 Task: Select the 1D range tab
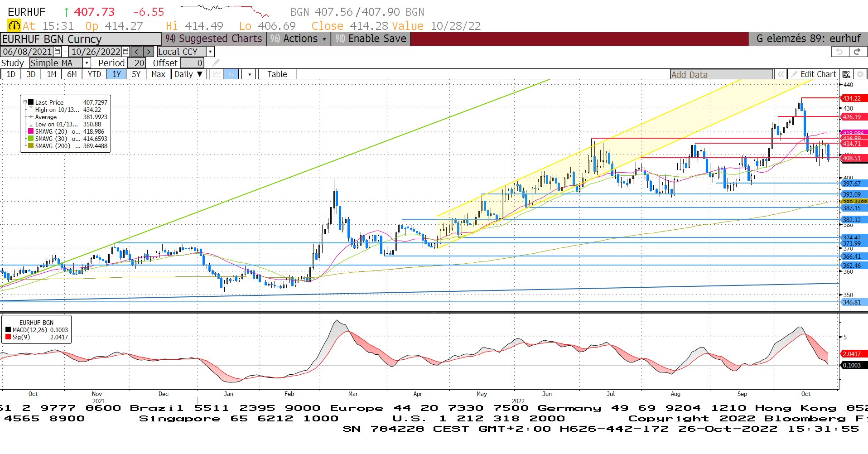coord(11,74)
